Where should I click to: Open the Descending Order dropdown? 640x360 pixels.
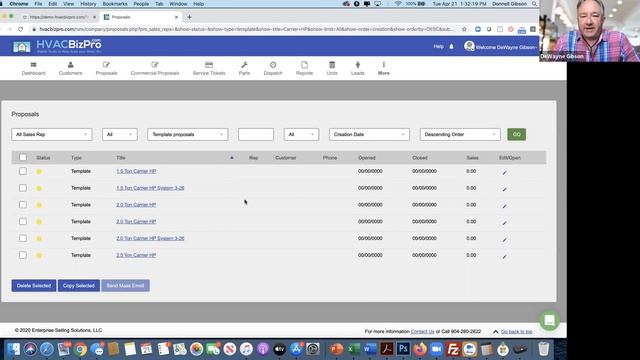[460, 134]
